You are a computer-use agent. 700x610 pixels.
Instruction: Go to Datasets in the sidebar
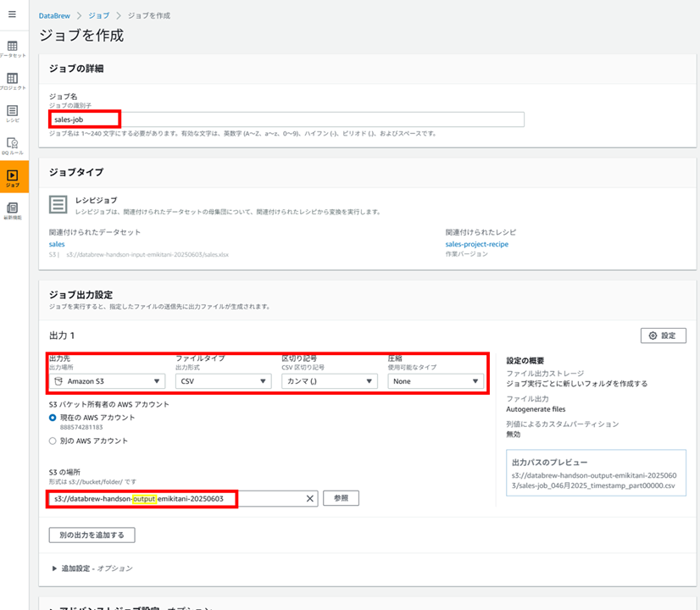tap(13, 49)
